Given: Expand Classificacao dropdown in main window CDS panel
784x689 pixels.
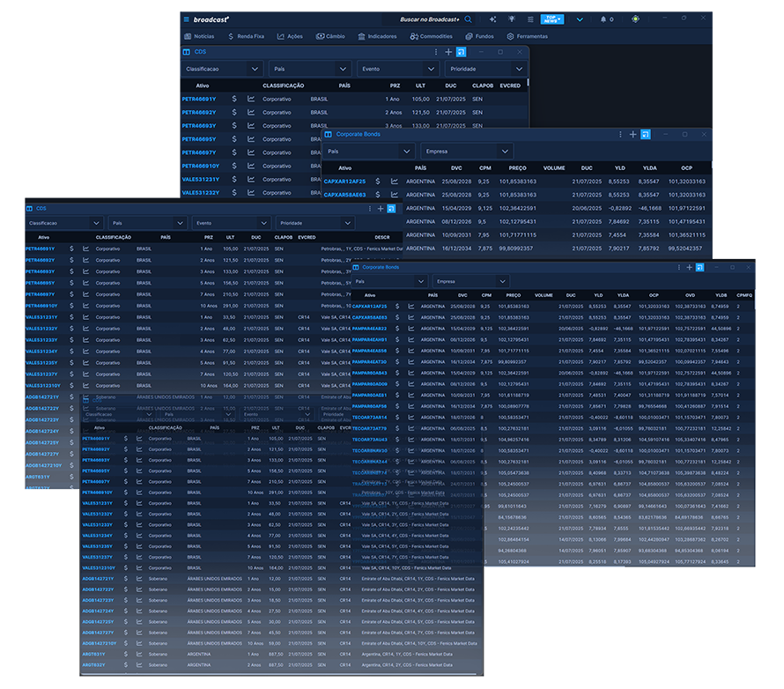Looking at the screenshot, I should pyautogui.click(x=255, y=69).
